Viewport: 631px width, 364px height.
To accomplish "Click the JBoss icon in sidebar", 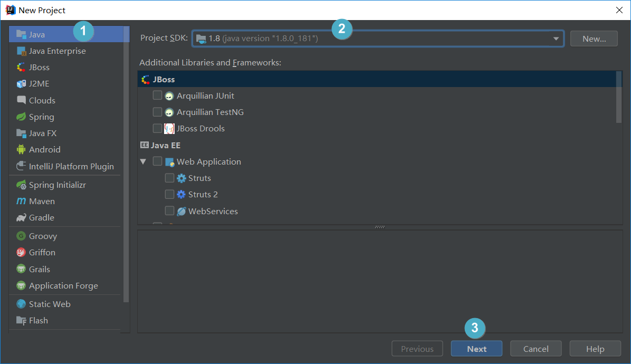I will 21,67.
